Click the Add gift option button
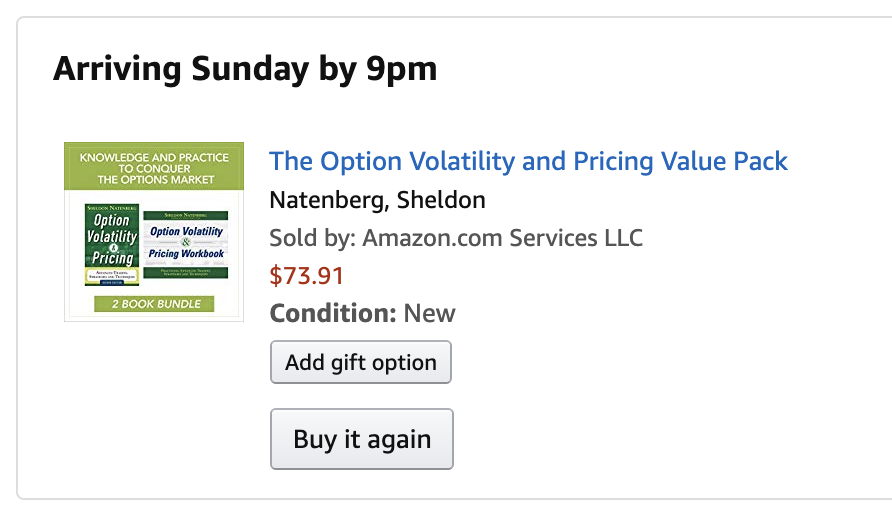 (x=360, y=362)
